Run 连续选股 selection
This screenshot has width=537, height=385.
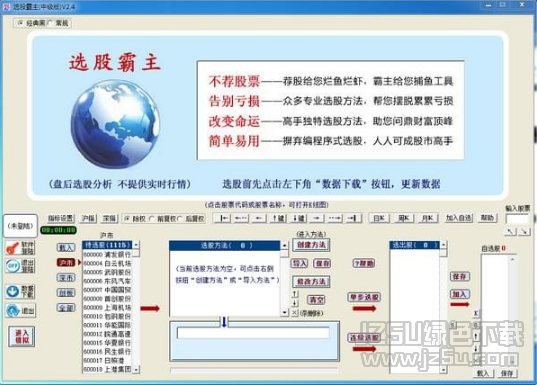pyautogui.click(x=364, y=337)
